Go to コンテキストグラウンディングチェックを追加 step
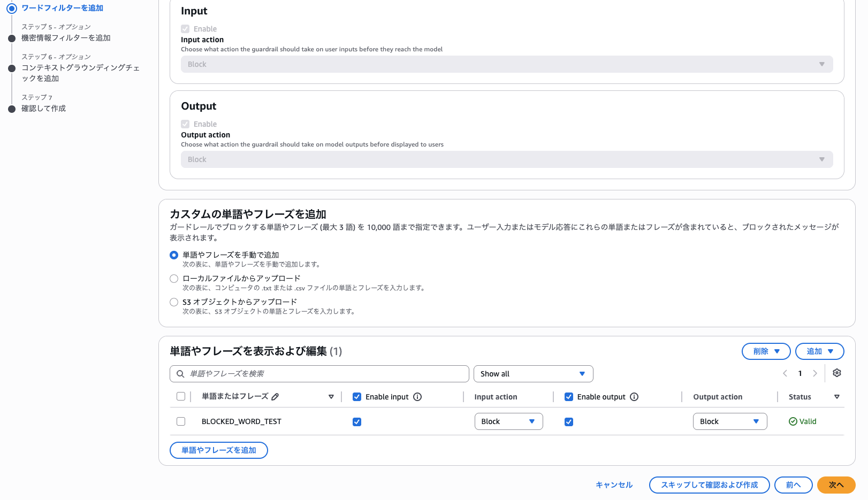 (80, 73)
